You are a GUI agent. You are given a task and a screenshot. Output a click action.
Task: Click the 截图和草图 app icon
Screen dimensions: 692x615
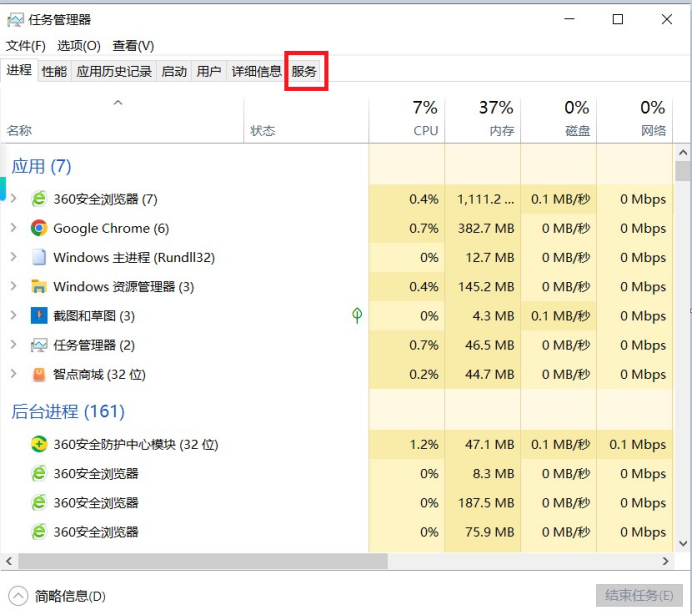39,315
